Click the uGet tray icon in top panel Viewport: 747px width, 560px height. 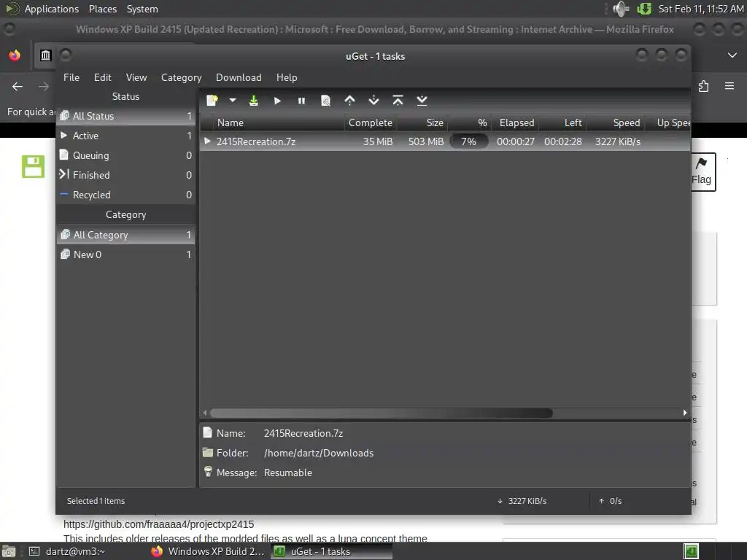(644, 9)
